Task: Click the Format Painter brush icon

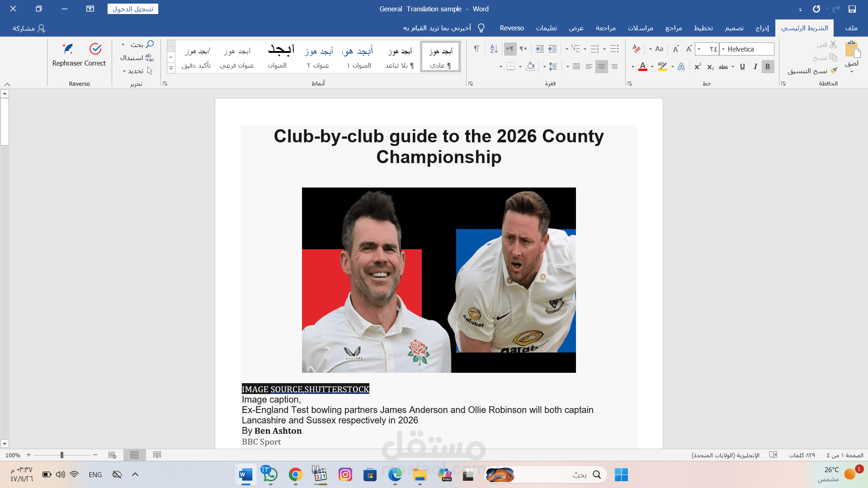Action: click(834, 71)
